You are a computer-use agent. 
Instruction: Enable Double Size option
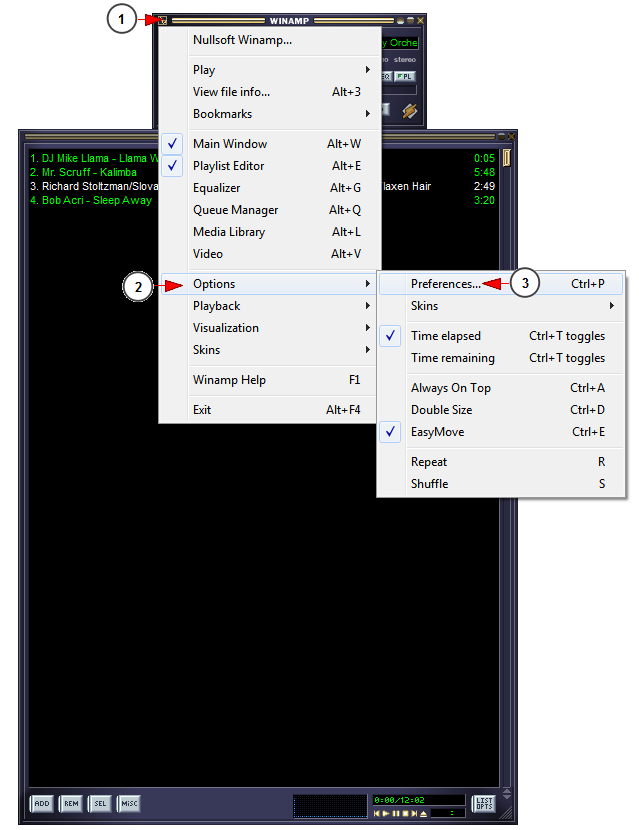(x=501, y=410)
